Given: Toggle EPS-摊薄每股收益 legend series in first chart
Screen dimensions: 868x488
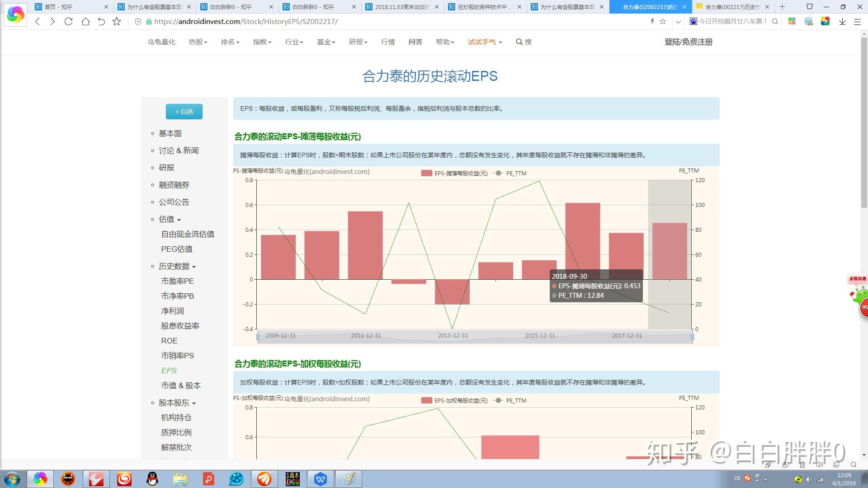Looking at the screenshot, I should [454, 173].
